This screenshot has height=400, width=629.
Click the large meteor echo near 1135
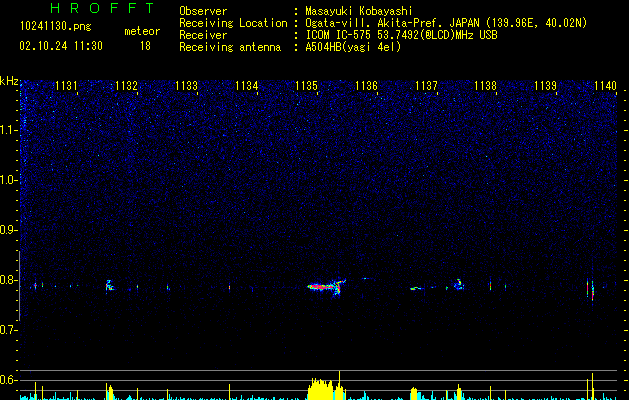coord(327,286)
